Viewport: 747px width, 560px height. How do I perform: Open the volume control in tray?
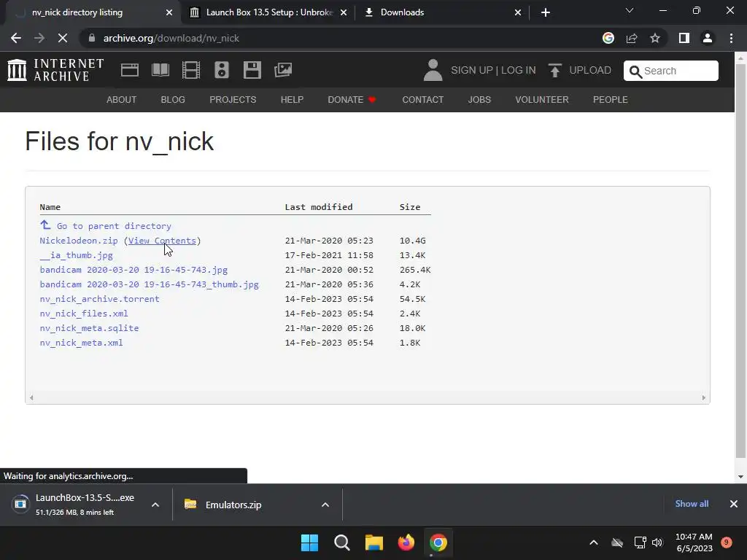pyautogui.click(x=657, y=542)
